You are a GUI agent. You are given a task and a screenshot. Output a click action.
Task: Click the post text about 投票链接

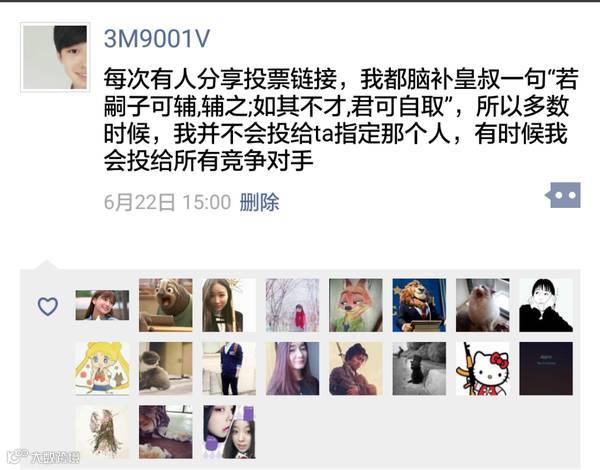(x=341, y=119)
